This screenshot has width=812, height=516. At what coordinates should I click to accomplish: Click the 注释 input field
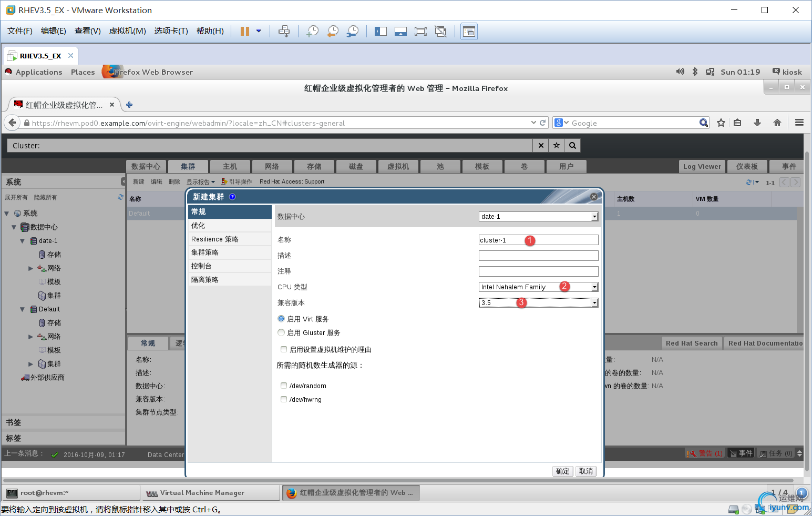(539, 271)
